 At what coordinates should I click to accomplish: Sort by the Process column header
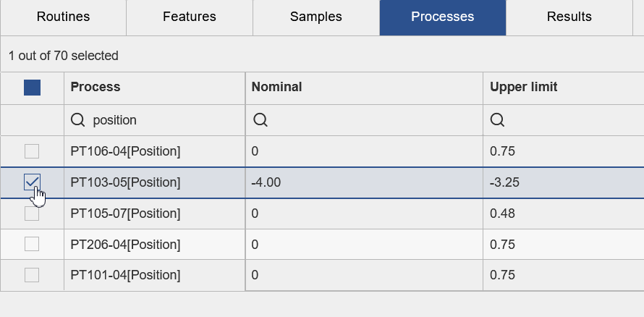coord(96,87)
